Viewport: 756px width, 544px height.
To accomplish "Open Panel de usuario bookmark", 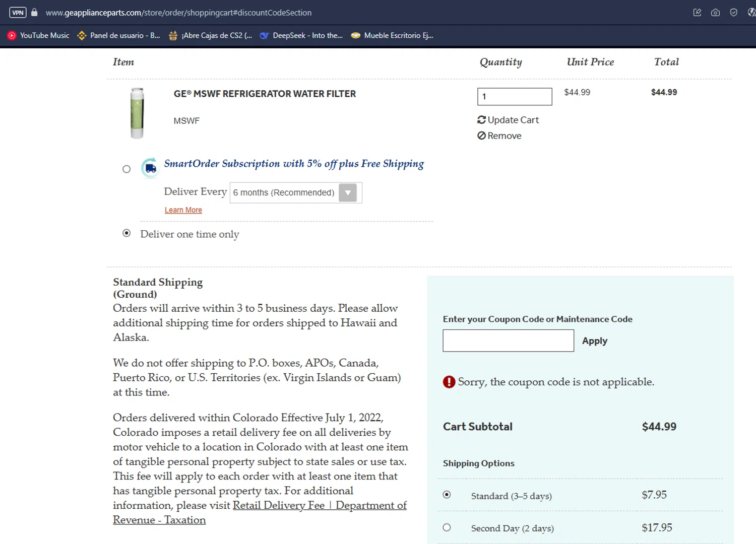I will click(118, 35).
